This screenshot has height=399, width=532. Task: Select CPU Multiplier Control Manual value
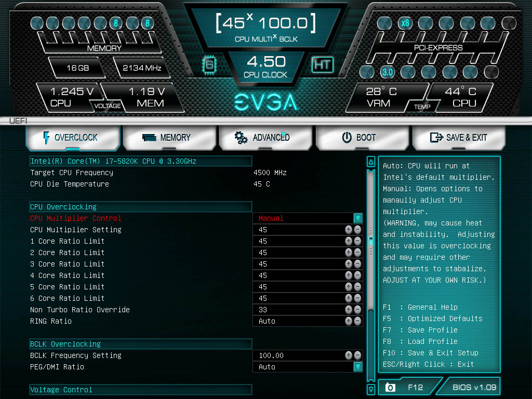(271, 218)
